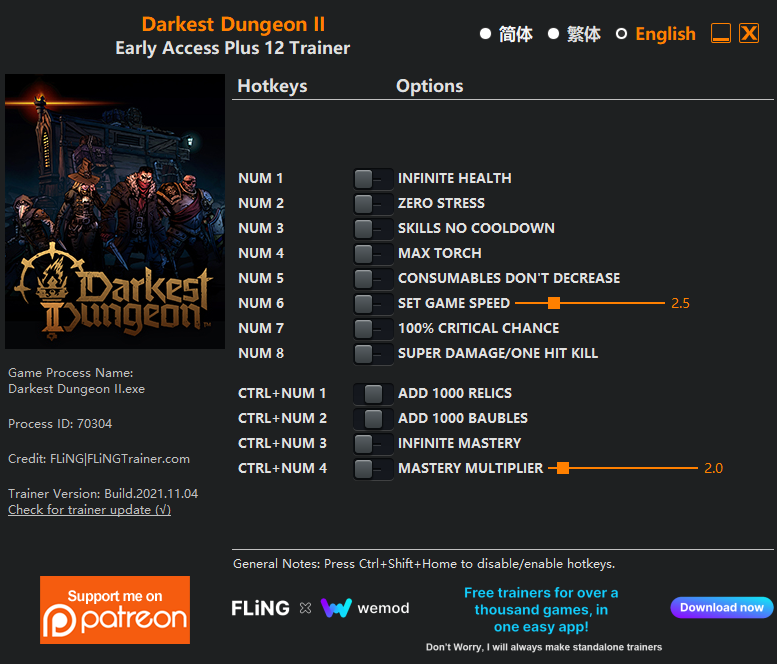The width and height of the screenshot is (777, 664).
Task: Click the INFINITE HEALTH option label
Action: (x=454, y=178)
